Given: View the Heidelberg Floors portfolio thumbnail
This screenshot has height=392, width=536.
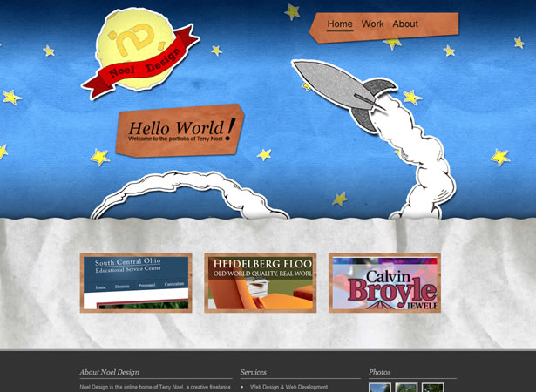Looking at the screenshot, I should point(260,282).
